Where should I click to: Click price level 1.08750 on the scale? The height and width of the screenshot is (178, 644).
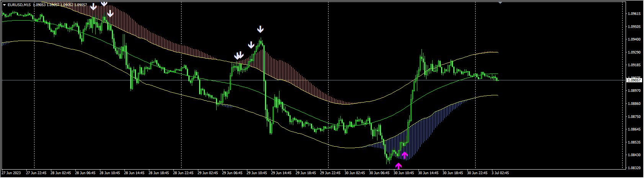point(634,116)
